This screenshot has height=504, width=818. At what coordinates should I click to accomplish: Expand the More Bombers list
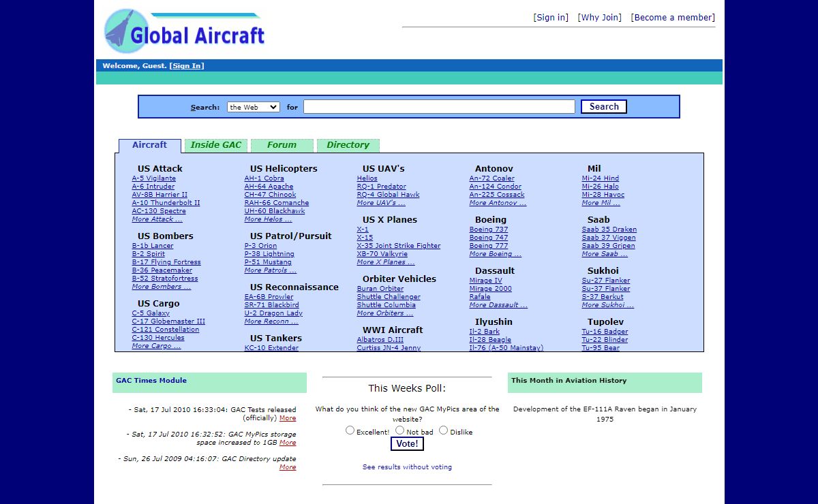click(162, 287)
